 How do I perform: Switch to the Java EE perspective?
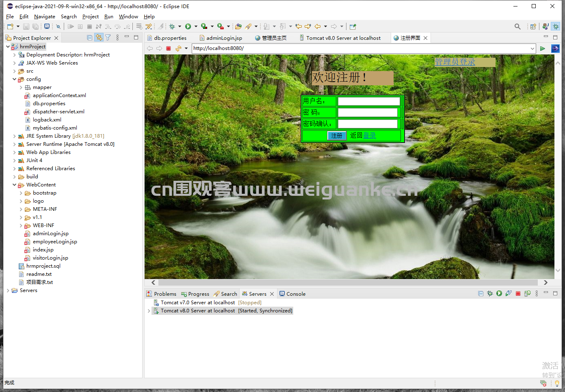click(x=546, y=26)
